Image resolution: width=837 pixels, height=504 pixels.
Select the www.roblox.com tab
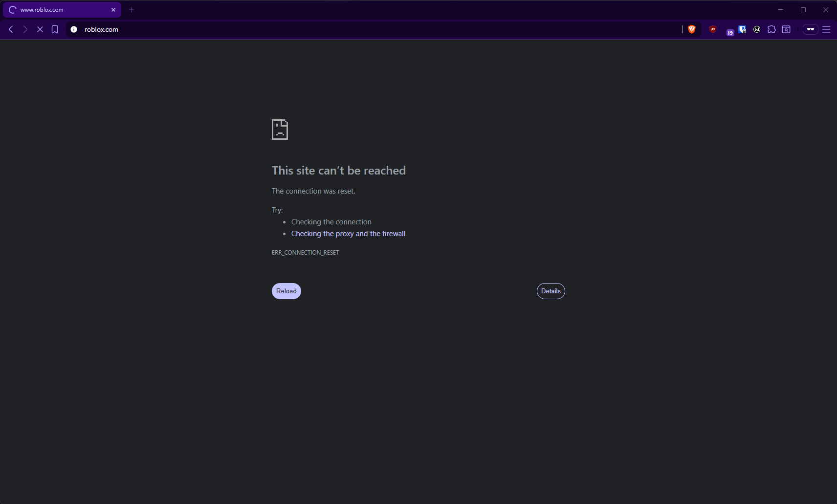pyautogui.click(x=62, y=10)
